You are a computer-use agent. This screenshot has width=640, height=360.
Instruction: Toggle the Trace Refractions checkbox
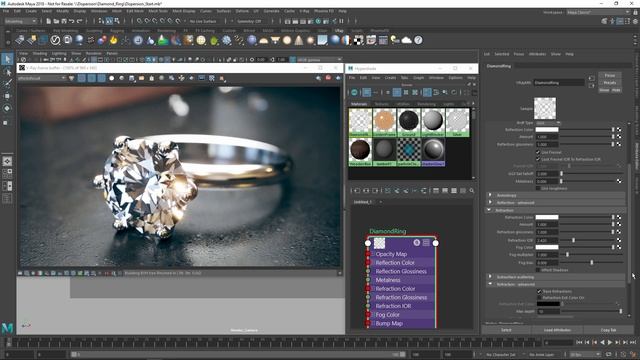point(539,291)
